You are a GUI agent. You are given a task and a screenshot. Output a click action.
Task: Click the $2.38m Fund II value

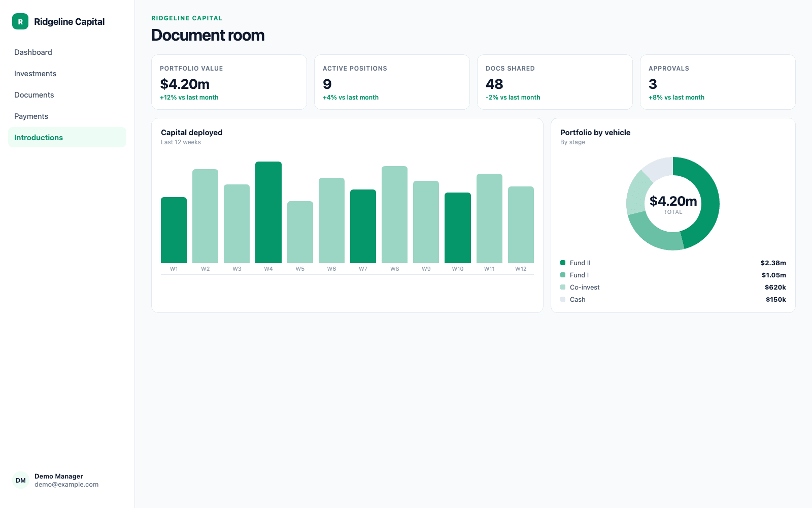point(773,263)
